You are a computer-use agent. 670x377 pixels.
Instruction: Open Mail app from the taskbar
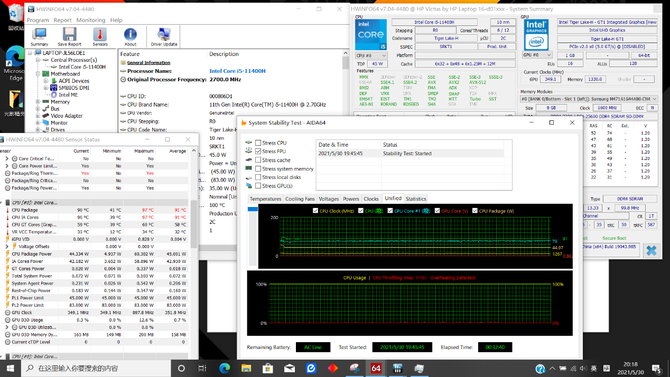[x=289, y=368]
